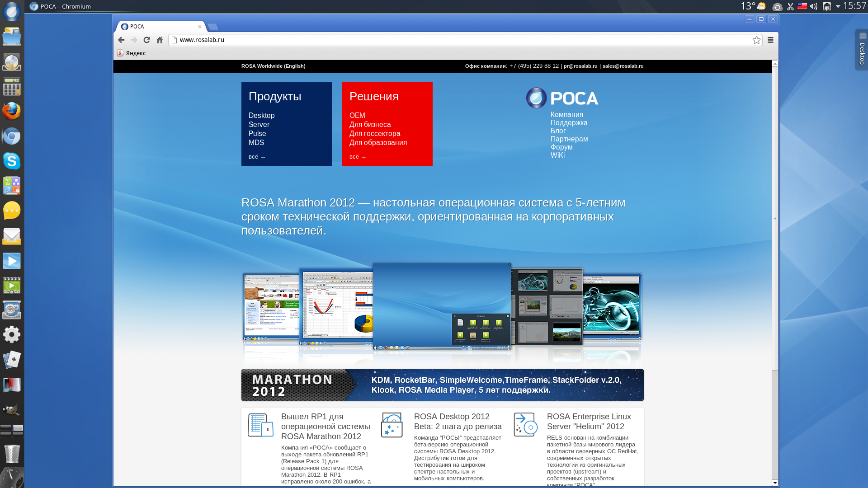Launch Firefox from the dock
The image size is (868, 488).
[12, 111]
